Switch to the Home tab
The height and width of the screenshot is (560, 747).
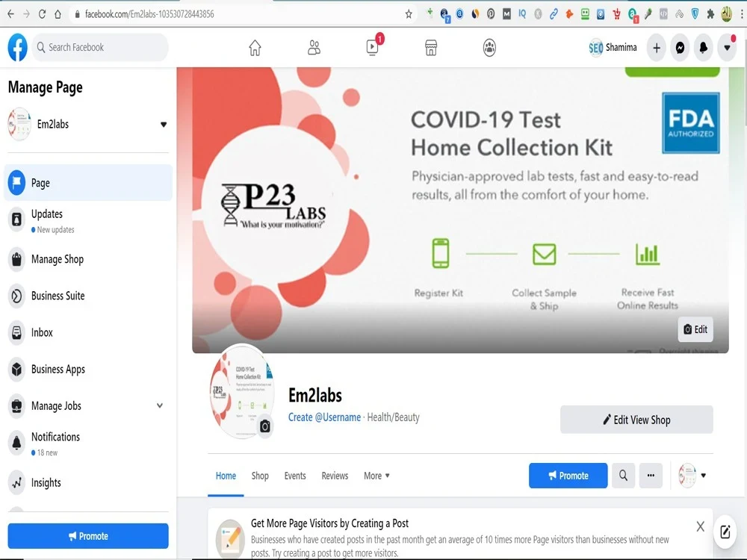coord(226,476)
